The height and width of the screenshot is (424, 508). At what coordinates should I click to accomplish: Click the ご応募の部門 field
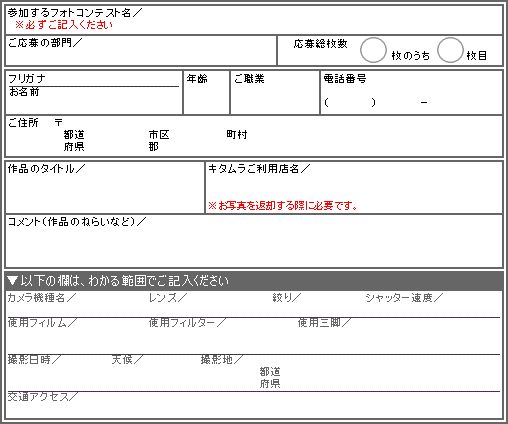141,50
